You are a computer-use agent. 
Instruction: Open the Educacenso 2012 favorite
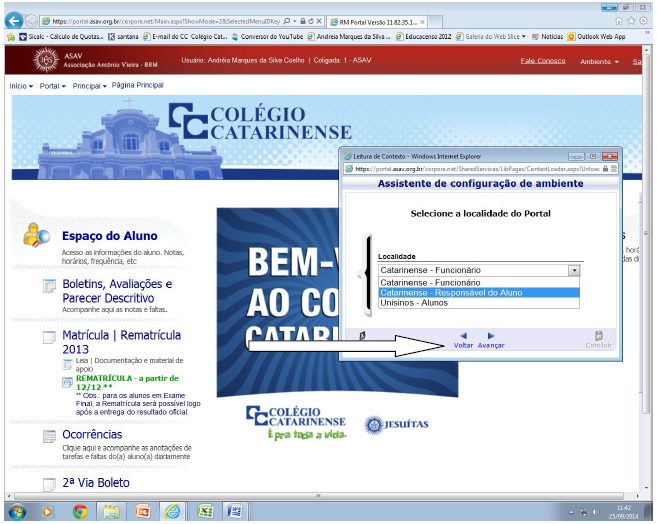pos(424,37)
